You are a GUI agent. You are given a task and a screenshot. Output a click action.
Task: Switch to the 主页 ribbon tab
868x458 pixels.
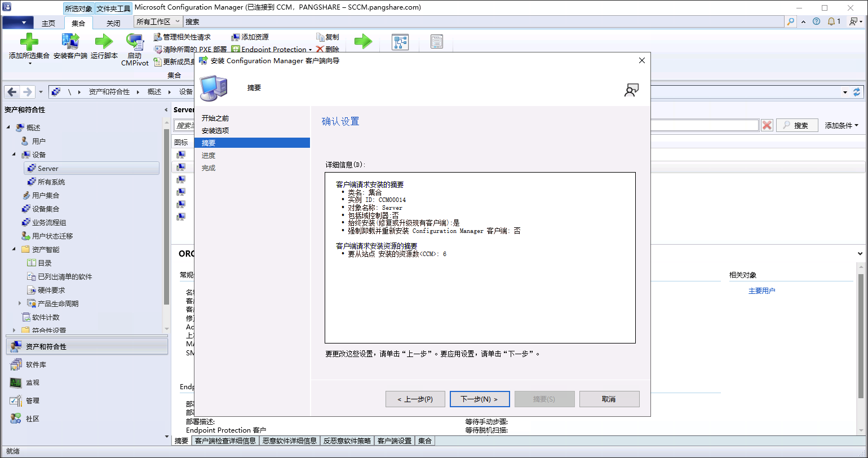pos(48,23)
